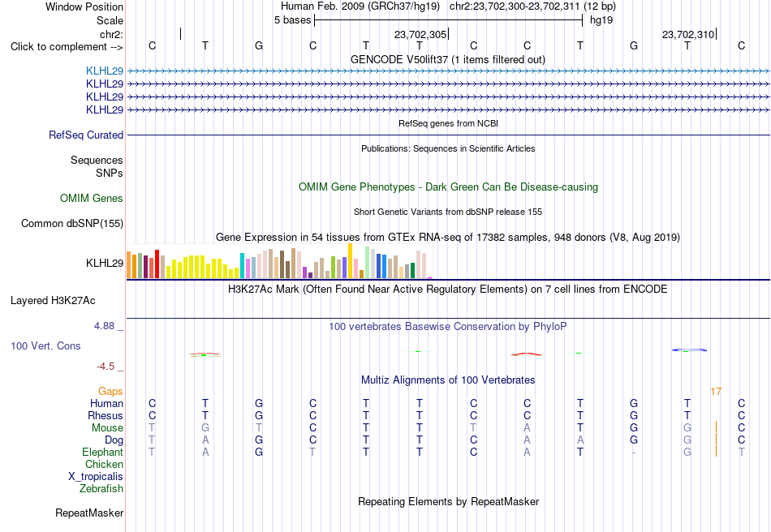Click the SNPs publications label
The height and width of the screenshot is (532, 771).
(x=110, y=173)
